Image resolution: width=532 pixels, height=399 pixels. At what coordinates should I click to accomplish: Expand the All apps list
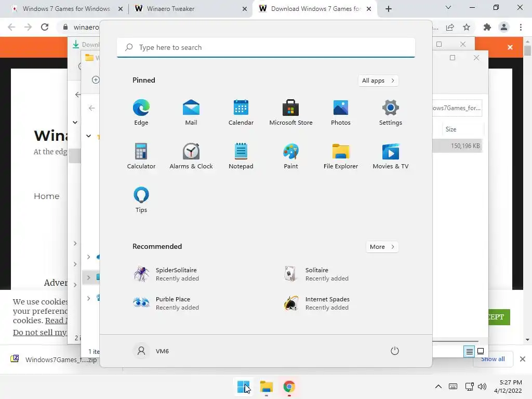pyautogui.click(x=378, y=81)
